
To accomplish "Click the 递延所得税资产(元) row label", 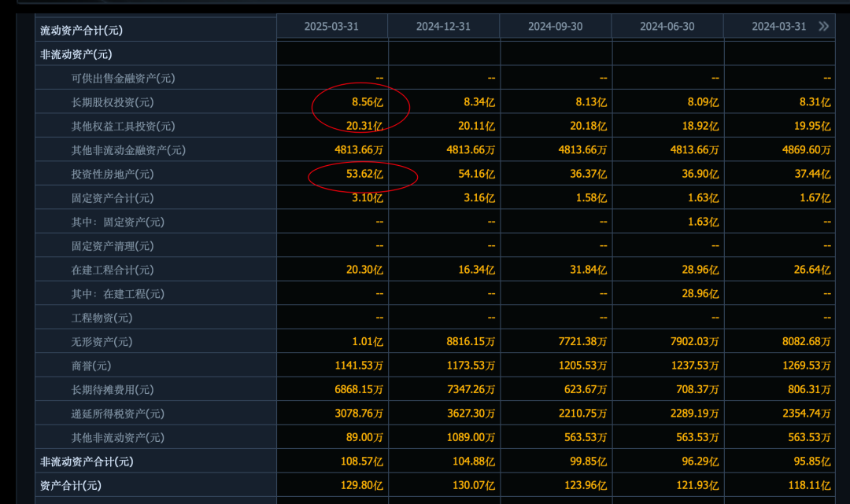I will (x=117, y=414).
